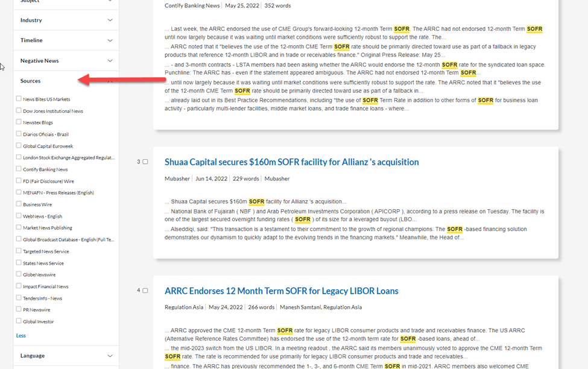588x369 pixels.
Task: Click the date May 24, 2022
Action: point(226,307)
